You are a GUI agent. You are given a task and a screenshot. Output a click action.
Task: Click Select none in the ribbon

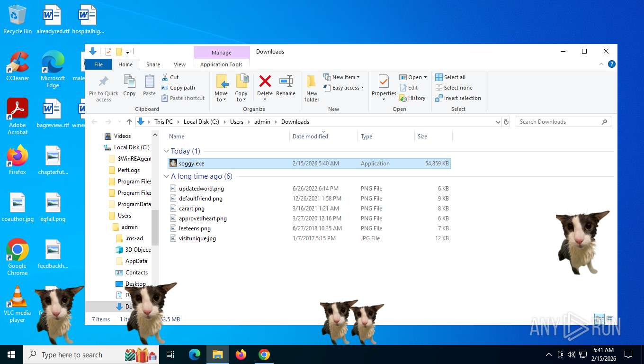tap(454, 88)
